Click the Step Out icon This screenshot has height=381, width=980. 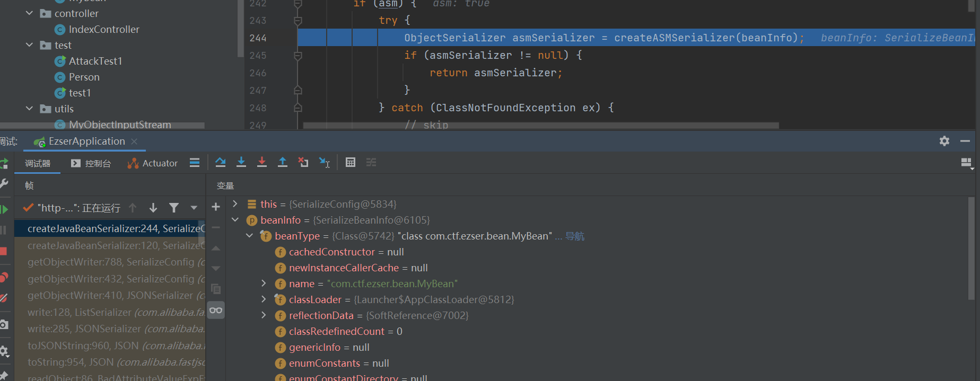click(x=283, y=163)
